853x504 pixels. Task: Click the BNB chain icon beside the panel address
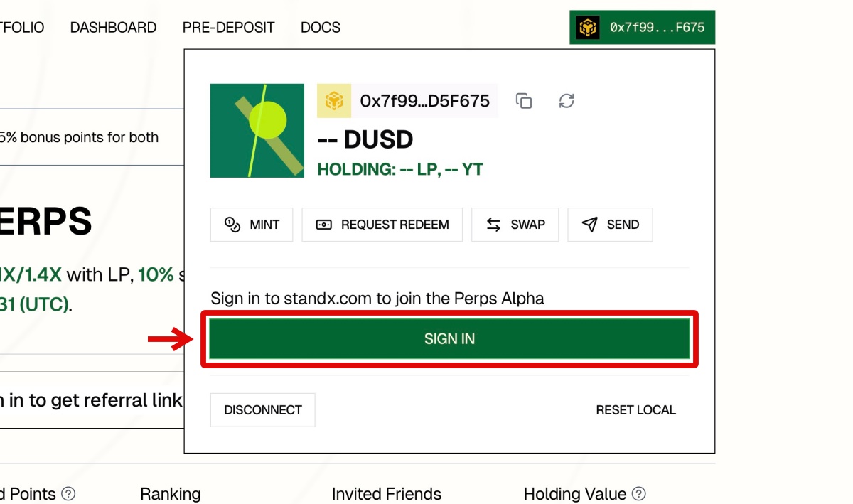pos(334,101)
